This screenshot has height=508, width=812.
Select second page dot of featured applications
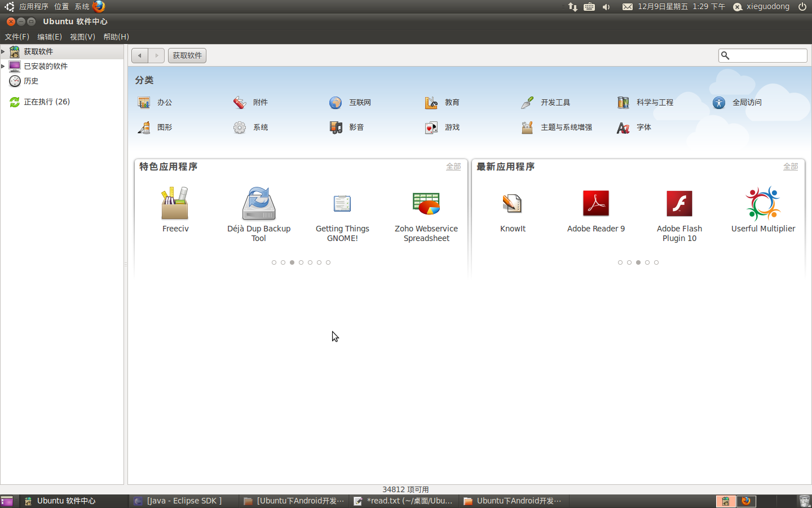pyautogui.click(x=283, y=262)
